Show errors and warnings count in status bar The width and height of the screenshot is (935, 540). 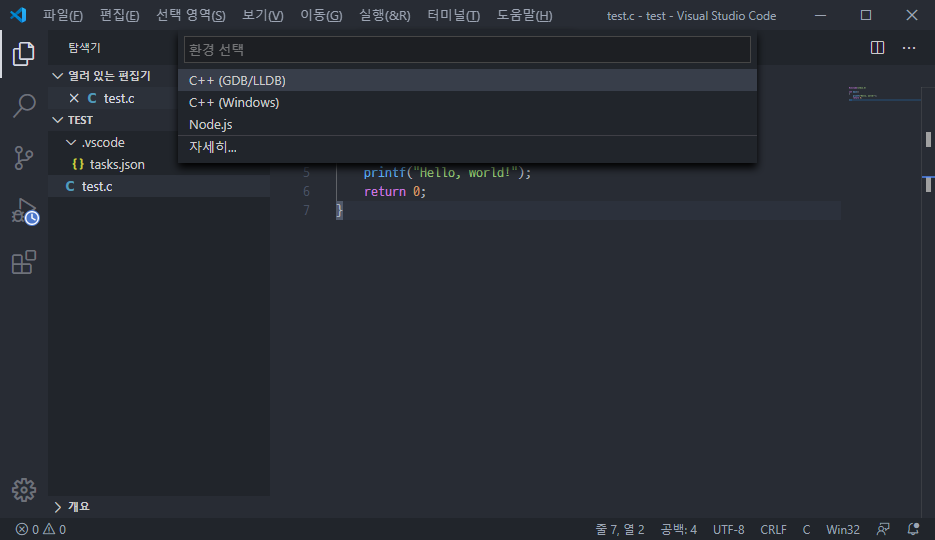[x=41, y=529]
